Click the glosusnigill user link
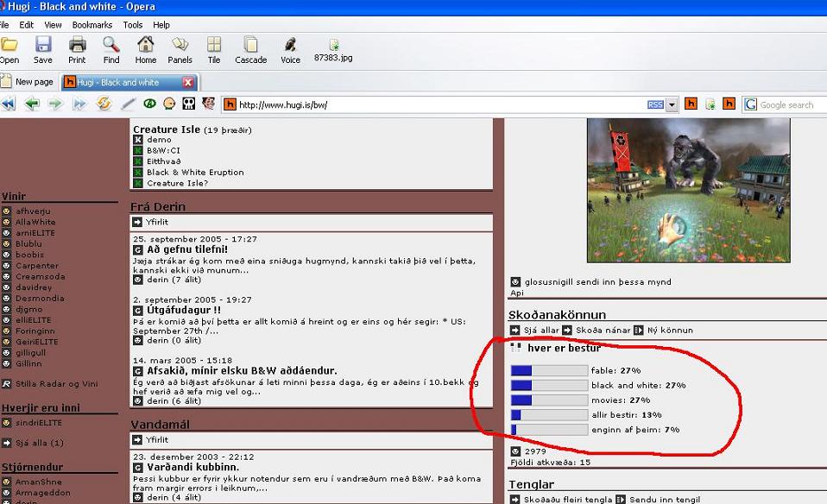Viewport: 827px width, 504px height. point(551,282)
